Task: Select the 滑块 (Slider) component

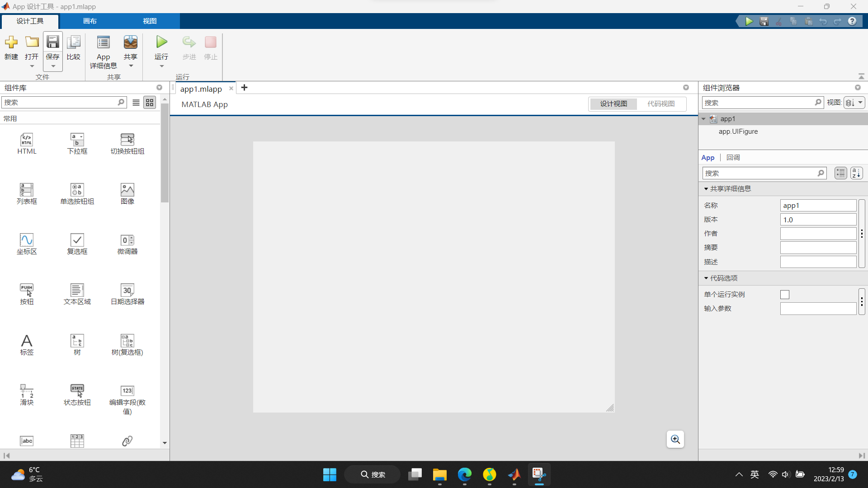Action: pyautogui.click(x=26, y=394)
